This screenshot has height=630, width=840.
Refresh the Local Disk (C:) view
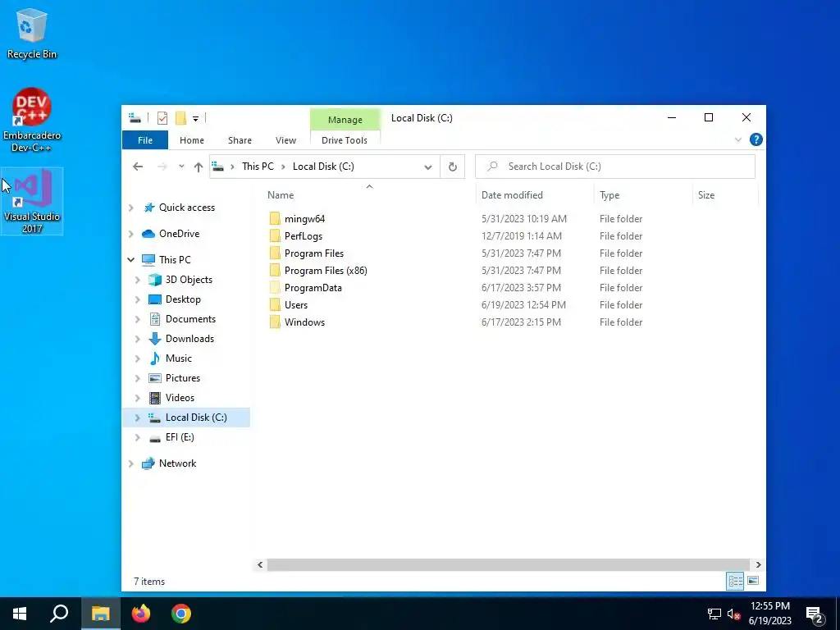pos(453,167)
